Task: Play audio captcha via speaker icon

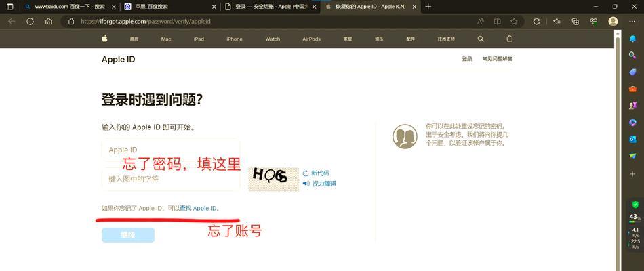Action: 306,184
